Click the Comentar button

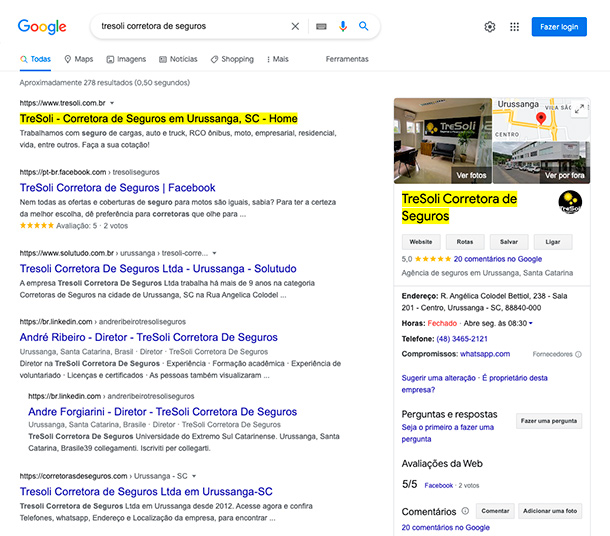pos(495,511)
